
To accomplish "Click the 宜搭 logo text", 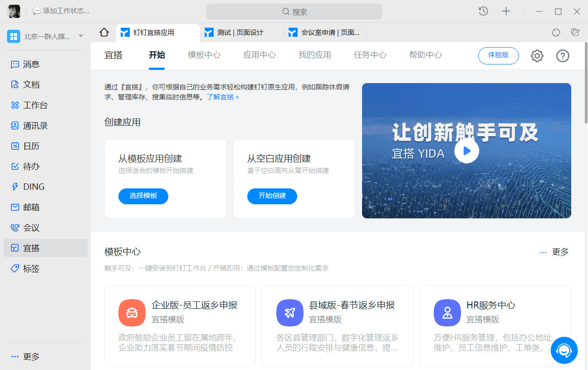I will point(113,55).
